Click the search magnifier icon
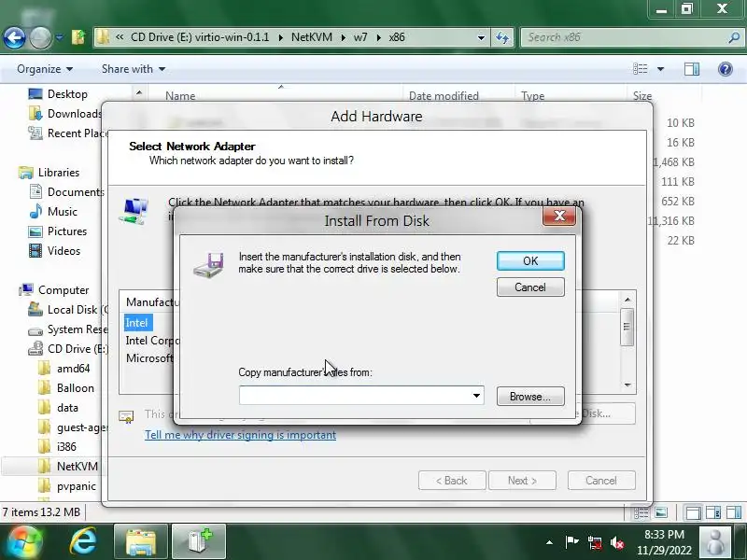The width and height of the screenshot is (747, 560). point(734,37)
